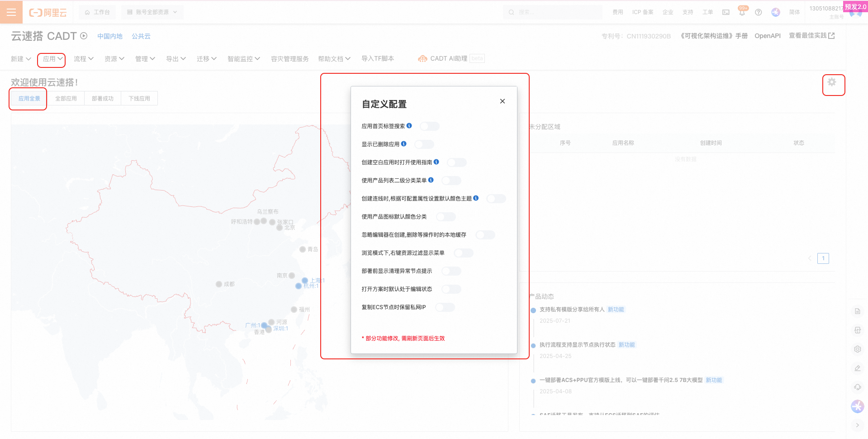Open the 管理 dropdown menu

click(145, 59)
